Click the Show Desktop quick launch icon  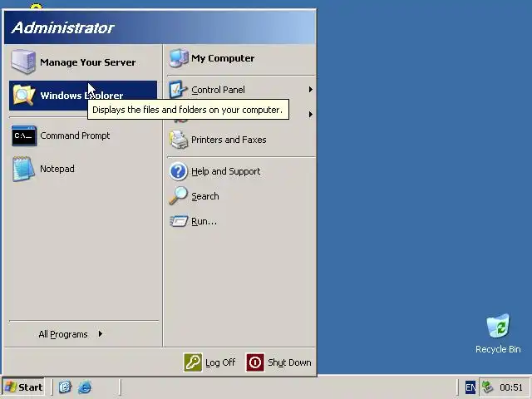point(65,387)
